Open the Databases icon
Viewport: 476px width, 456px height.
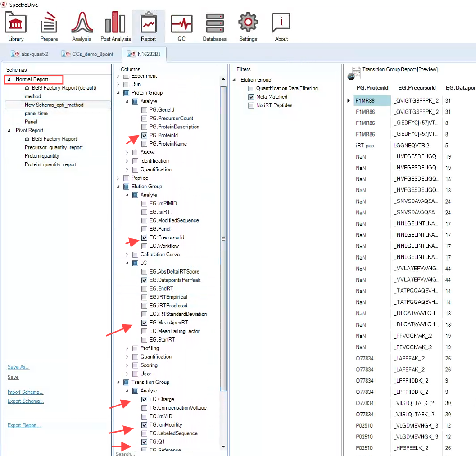point(215,23)
